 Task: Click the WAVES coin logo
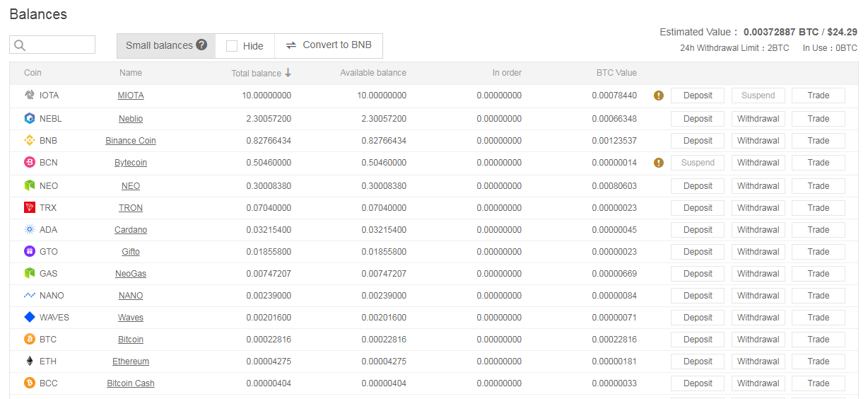coord(30,317)
